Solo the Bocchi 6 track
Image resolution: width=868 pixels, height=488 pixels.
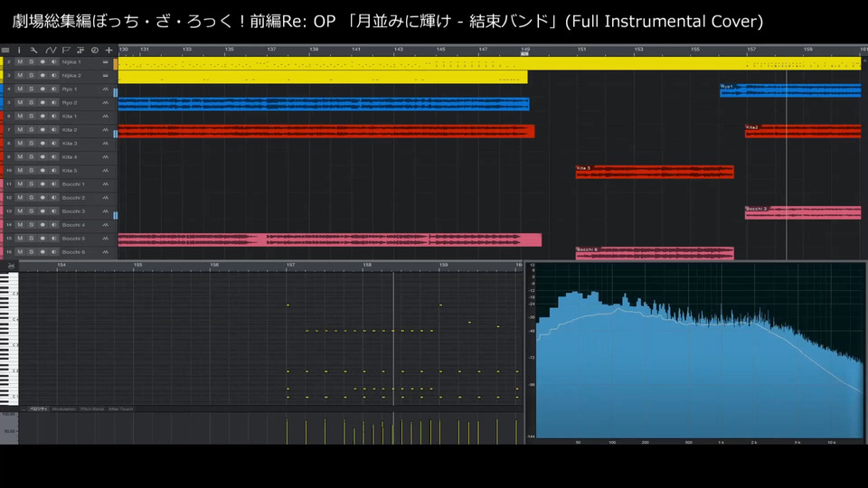point(32,252)
